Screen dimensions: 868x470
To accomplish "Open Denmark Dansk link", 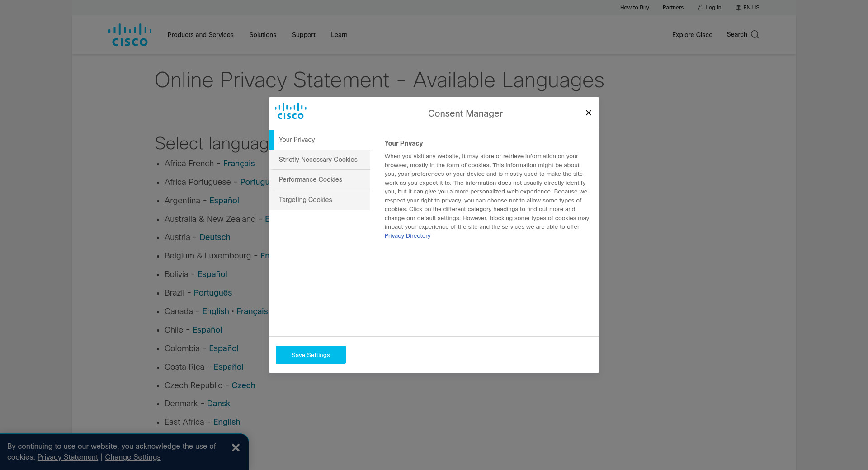I will [218, 404].
